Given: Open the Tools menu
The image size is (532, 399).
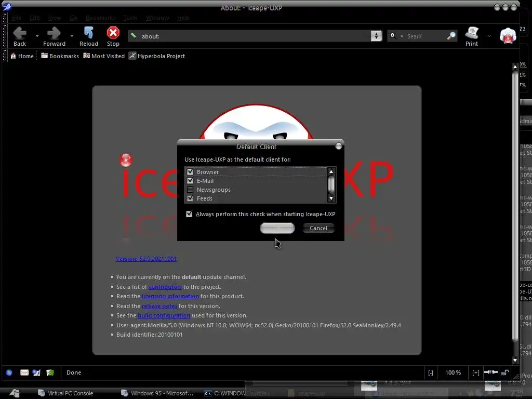Looking at the screenshot, I should click(130, 18).
